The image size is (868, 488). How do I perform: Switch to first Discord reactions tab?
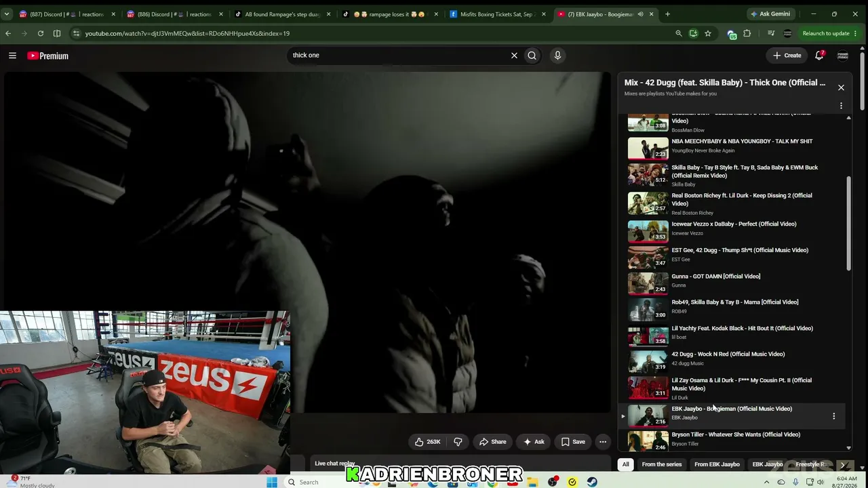(66, 14)
